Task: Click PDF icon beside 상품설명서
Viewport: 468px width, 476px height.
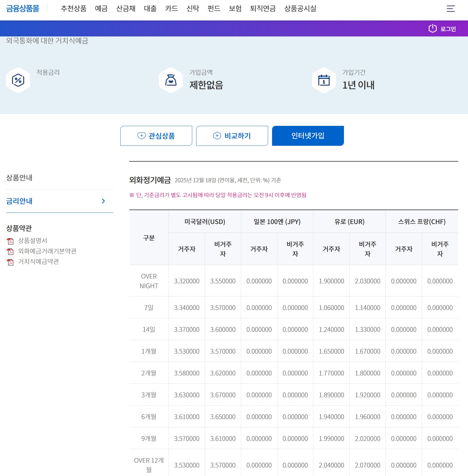Action: click(x=10, y=241)
